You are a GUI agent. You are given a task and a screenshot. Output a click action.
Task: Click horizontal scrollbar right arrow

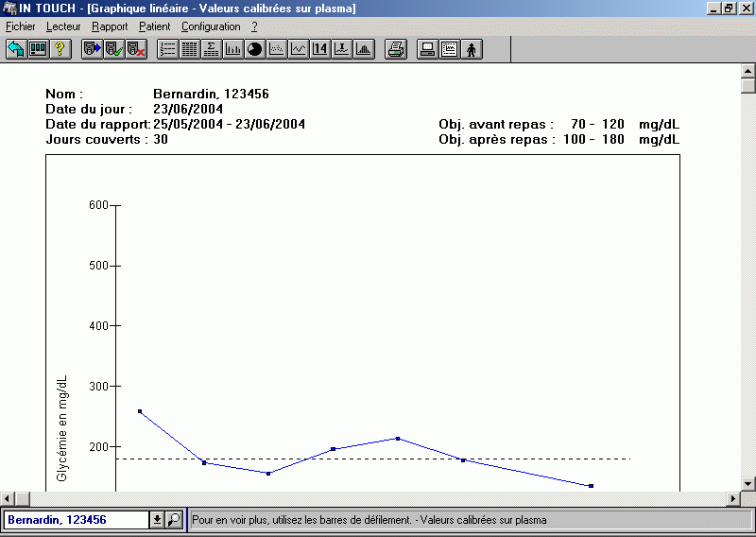(x=733, y=498)
